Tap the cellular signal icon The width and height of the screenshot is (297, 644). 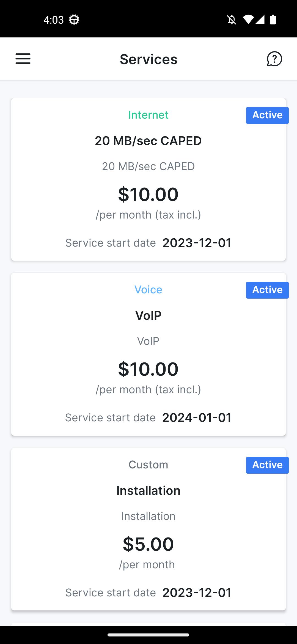click(260, 20)
